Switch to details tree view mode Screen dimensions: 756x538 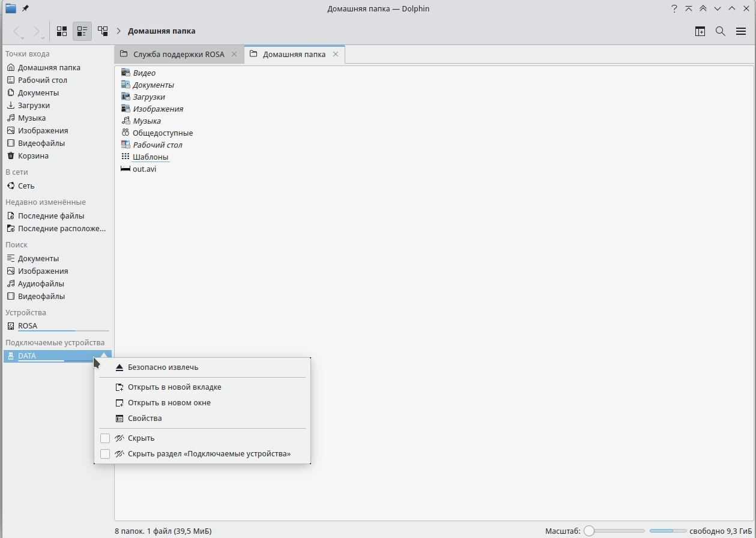(x=103, y=31)
